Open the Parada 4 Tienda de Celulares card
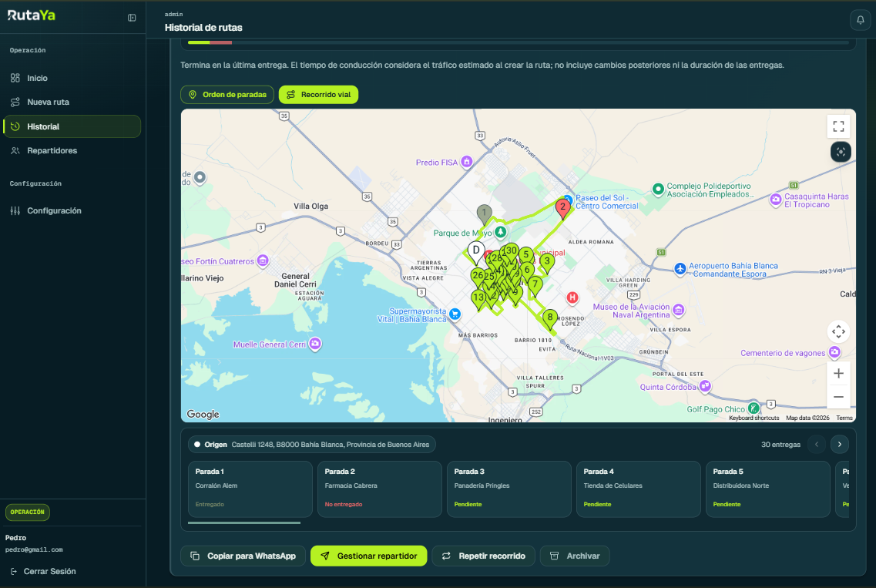876x588 pixels. (639, 489)
